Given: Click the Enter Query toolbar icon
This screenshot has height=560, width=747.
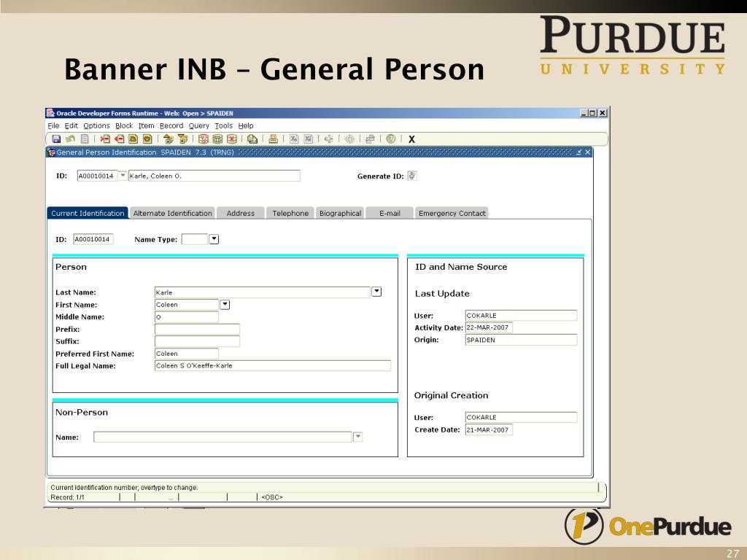Looking at the screenshot, I should pos(204,139).
